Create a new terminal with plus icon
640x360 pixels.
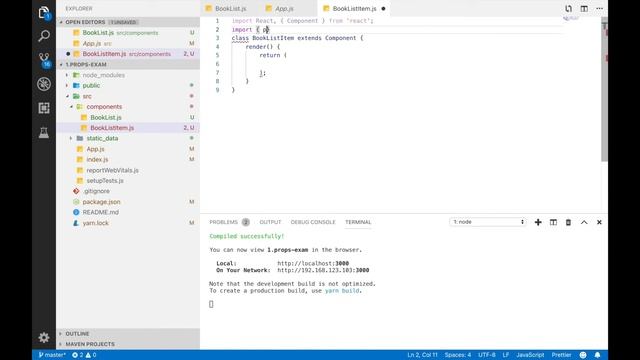click(538, 222)
